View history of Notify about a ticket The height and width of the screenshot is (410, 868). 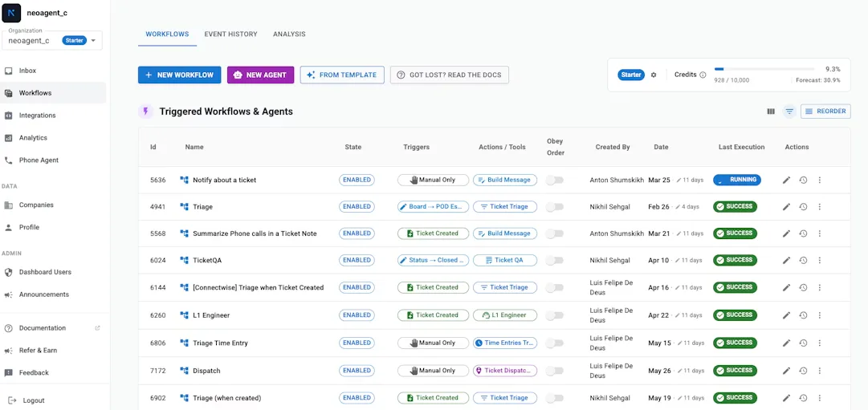[x=803, y=180]
